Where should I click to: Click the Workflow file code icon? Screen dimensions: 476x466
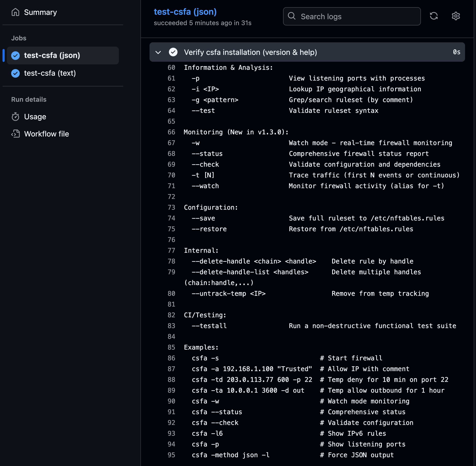click(x=15, y=134)
